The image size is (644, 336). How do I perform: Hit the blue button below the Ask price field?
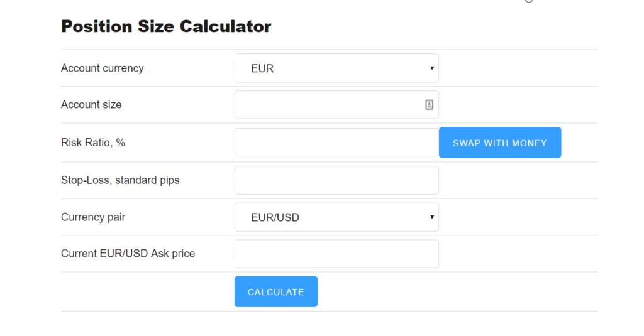275,292
